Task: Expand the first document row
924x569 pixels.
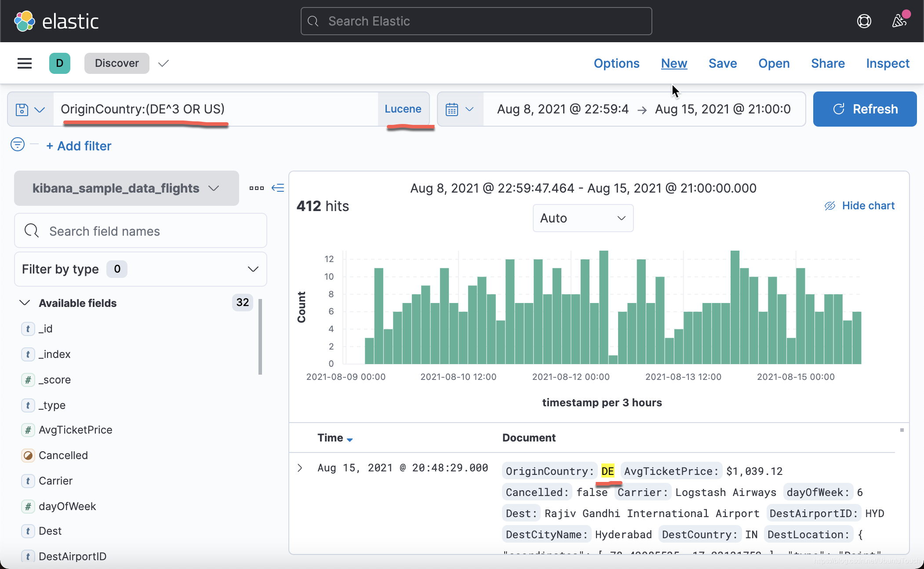Action: [300, 468]
